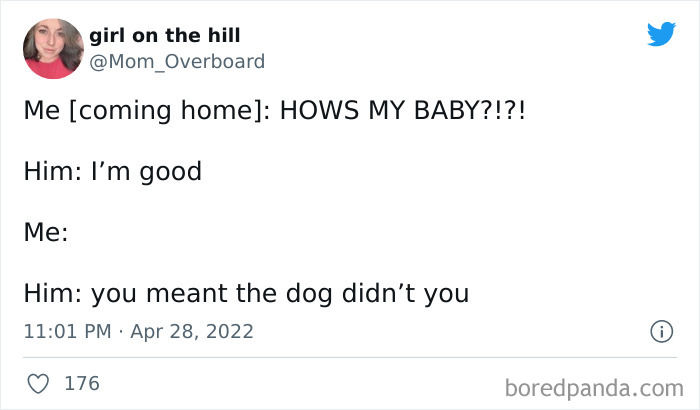Click the empty "Me:" line

[45, 232]
